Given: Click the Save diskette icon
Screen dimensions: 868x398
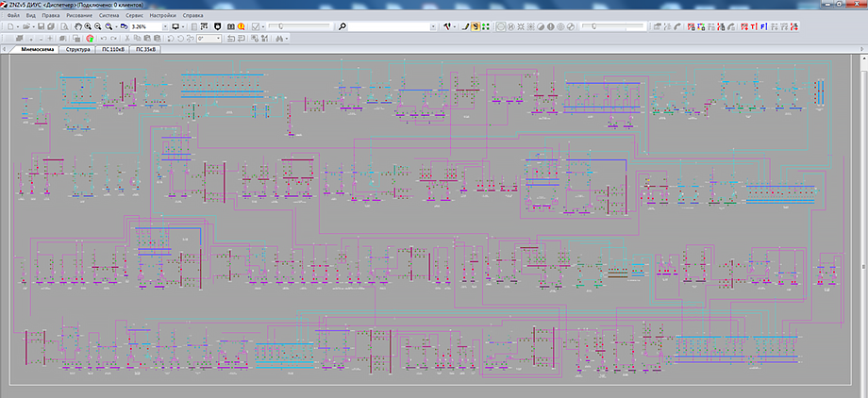Looking at the screenshot, I should (x=41, y=26).
